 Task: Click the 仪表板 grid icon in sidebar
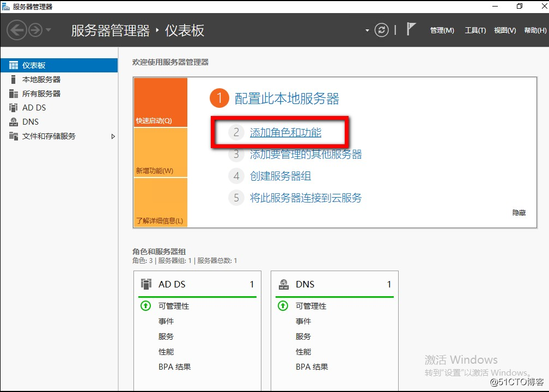pyautogui.click(x=13, y=65)
